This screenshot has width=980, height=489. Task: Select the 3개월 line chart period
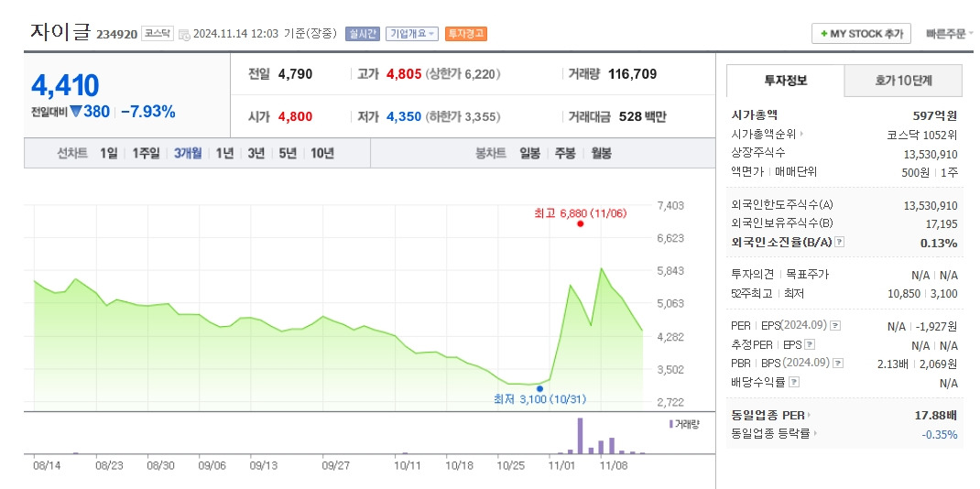coord(188,154)
